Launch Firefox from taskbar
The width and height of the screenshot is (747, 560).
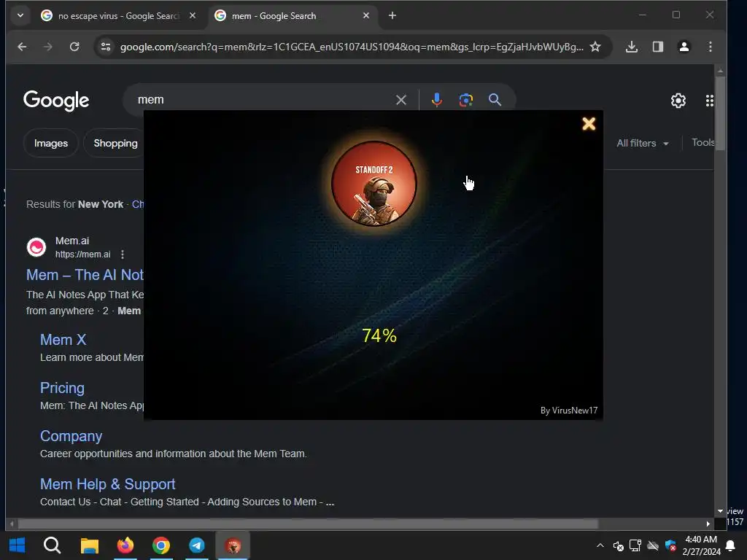tap(125, 545)
